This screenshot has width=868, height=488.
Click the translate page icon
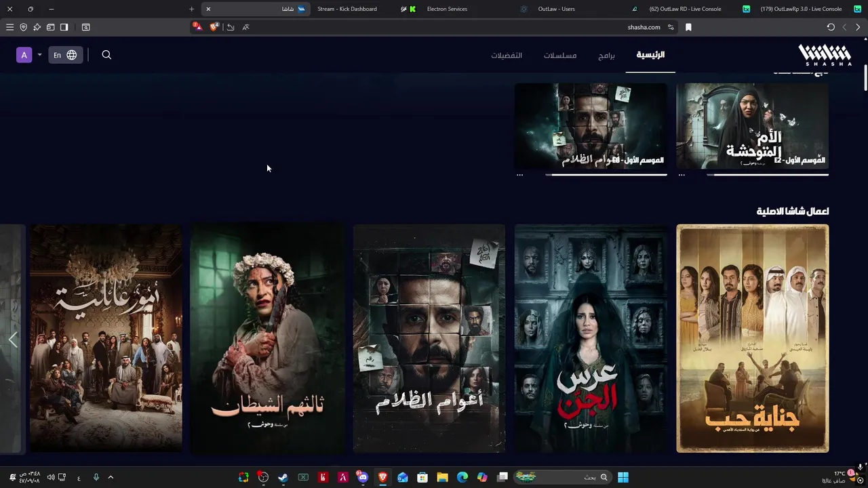click(245, 27)
